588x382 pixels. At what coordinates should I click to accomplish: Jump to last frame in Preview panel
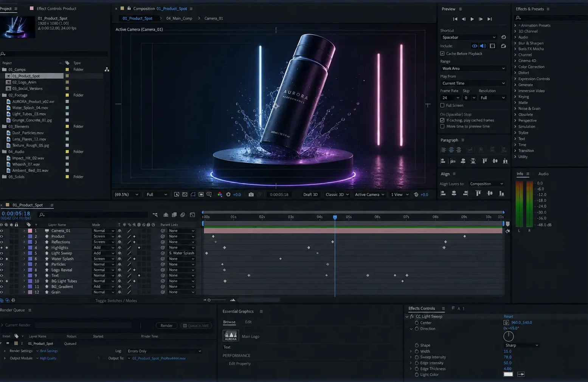490,19
